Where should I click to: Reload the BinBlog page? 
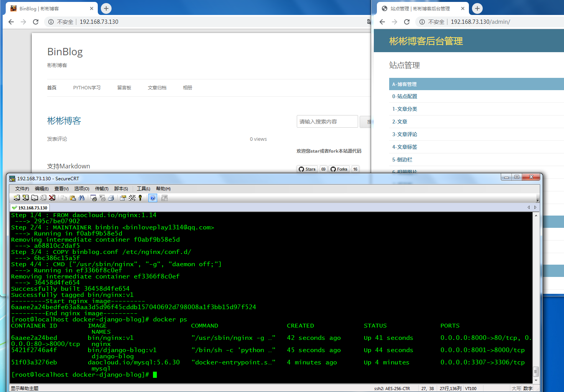tap(36, 22)
